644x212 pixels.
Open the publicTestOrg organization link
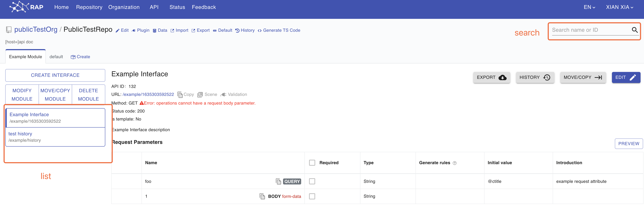[36, 30]
